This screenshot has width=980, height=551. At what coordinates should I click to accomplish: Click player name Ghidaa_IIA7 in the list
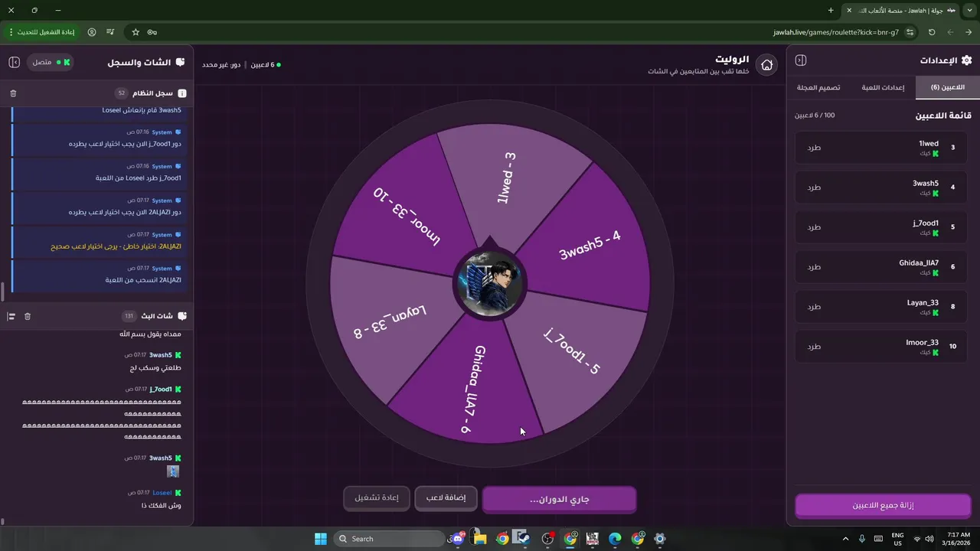919,263
